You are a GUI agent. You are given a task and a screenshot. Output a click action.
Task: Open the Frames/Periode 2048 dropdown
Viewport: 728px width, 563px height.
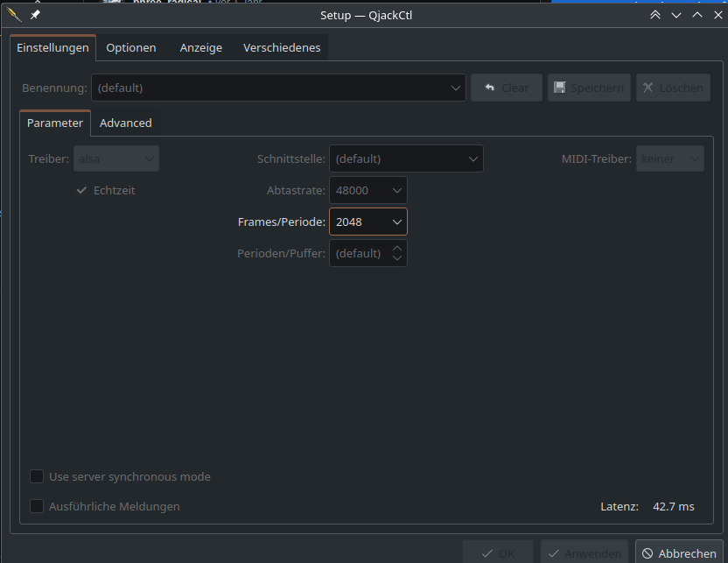[368, 222]
